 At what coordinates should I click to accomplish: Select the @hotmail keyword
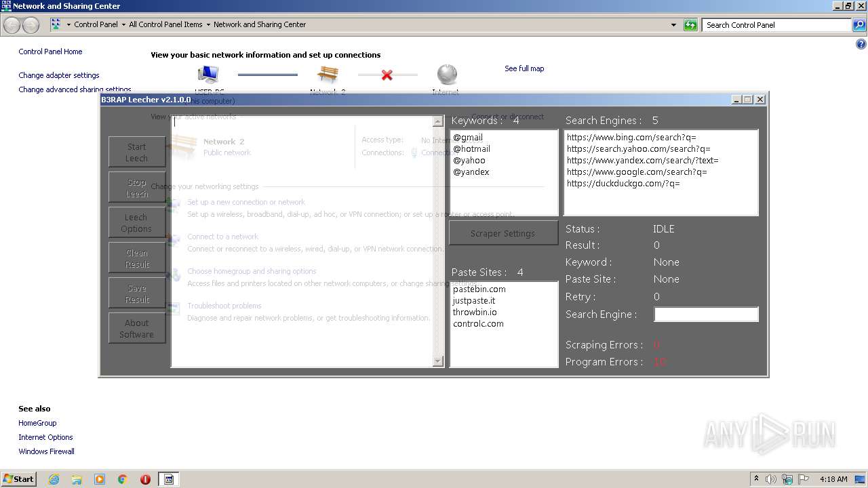(x=471, y=149)
